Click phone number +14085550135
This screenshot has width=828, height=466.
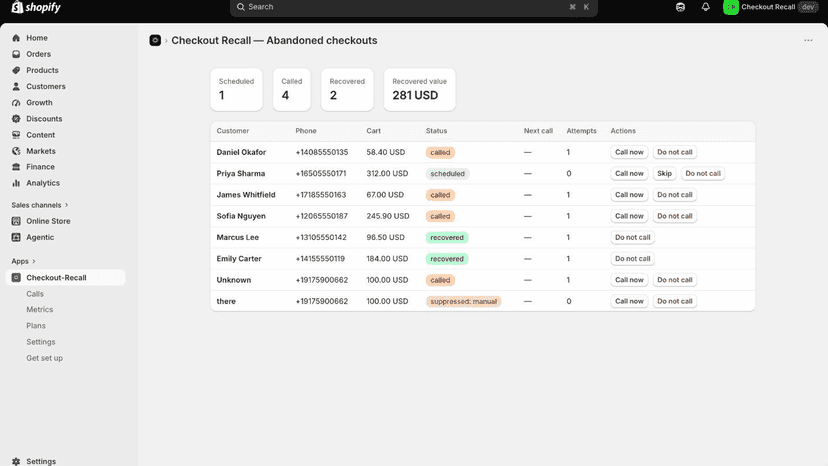pos(322,152)
